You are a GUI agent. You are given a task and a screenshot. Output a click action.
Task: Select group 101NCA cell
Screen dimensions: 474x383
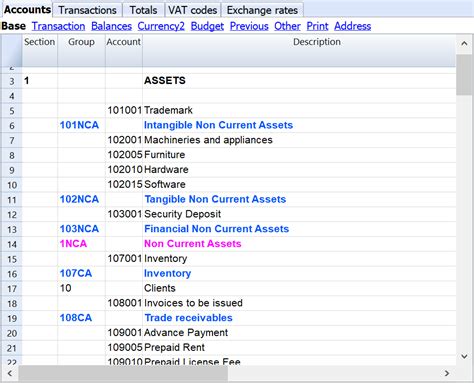tap(81, 125)
